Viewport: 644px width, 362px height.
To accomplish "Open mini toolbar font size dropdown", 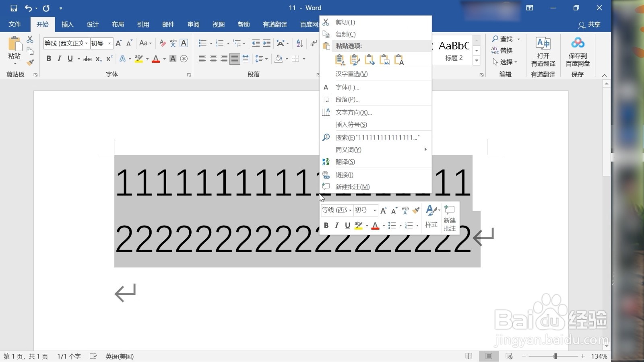I will tap(375, 210).
